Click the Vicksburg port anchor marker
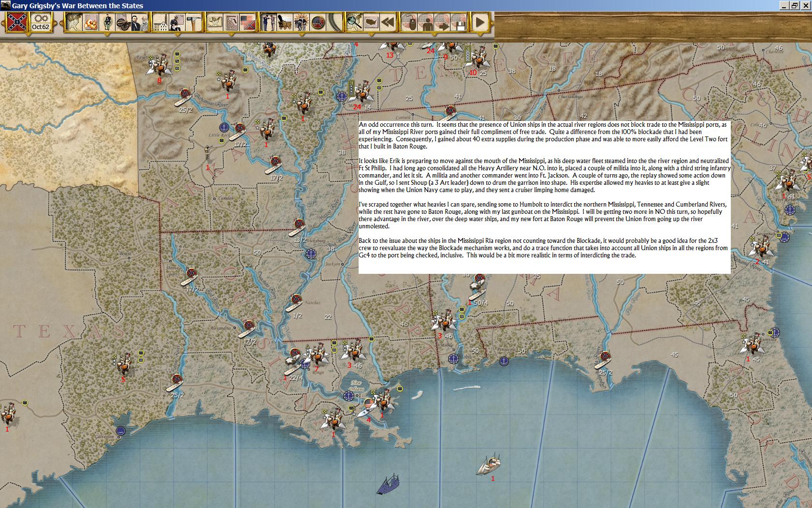This screenshot has height=508, width=812. (x=311, y=253)
